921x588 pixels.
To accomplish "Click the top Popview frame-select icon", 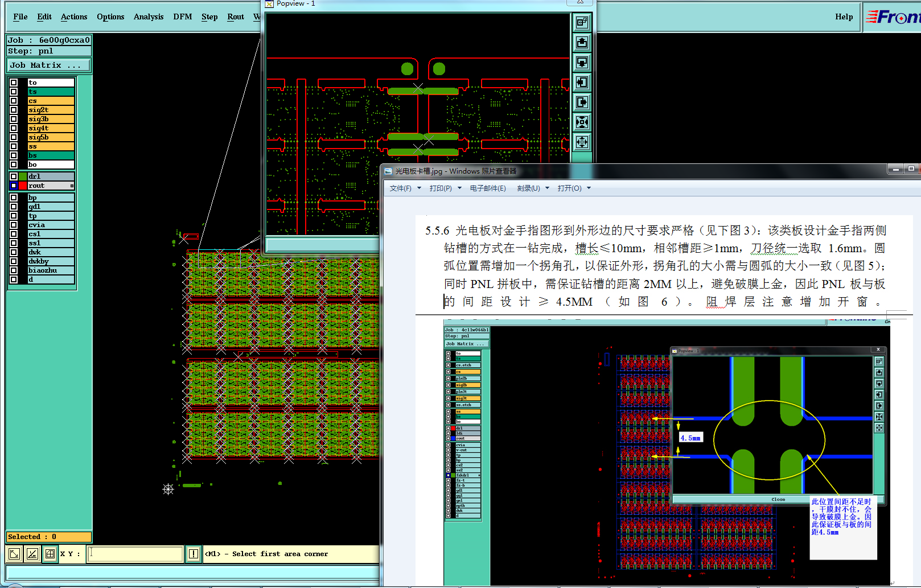I will coord(582,22).
